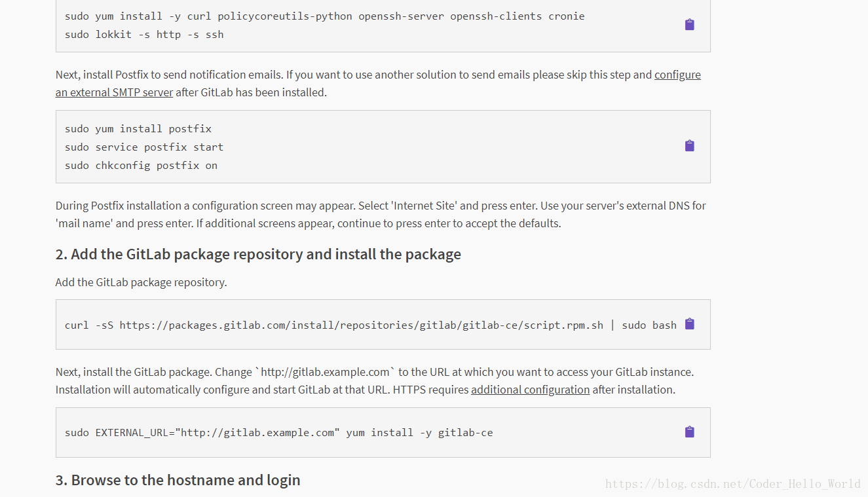Copy the curl script.rpm.sh command
The height and width of the screenshot is (497, 868).
point(689,324)
